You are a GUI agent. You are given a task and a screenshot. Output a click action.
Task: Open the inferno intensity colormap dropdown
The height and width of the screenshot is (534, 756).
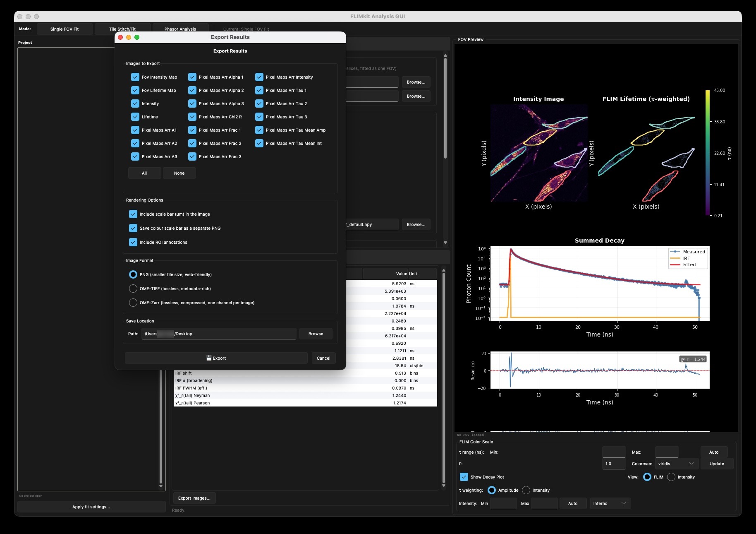(x=610, y=503)
